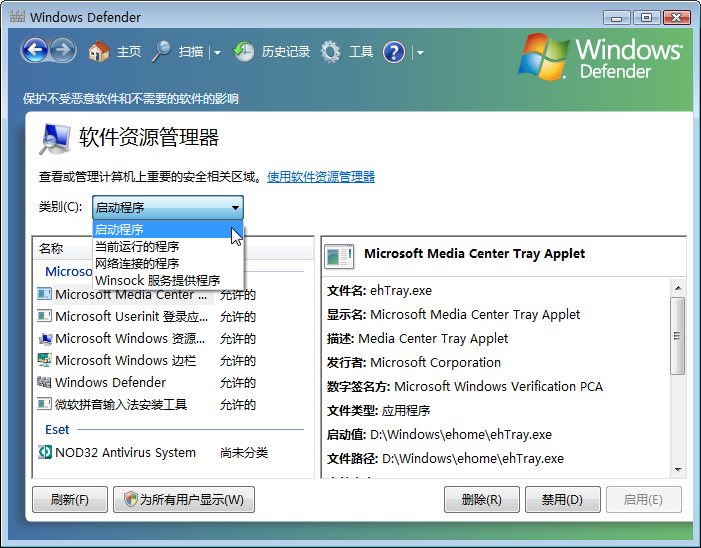Select Winsock 服务提供程序 in the category list
This screenshot has height=548, width=701.
[x=168, y=280]
